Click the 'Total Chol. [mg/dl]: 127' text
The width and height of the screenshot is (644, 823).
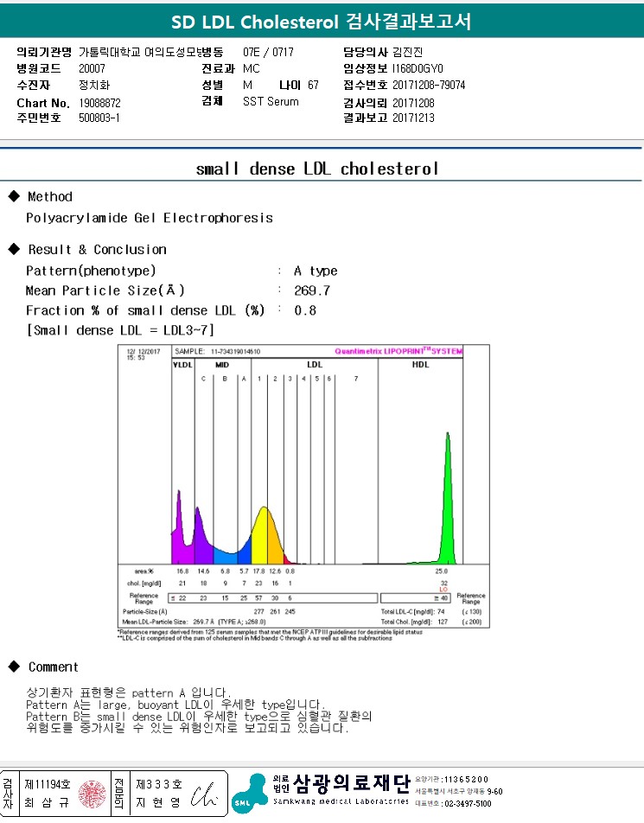pyautogui.click(x=414, y=622)
